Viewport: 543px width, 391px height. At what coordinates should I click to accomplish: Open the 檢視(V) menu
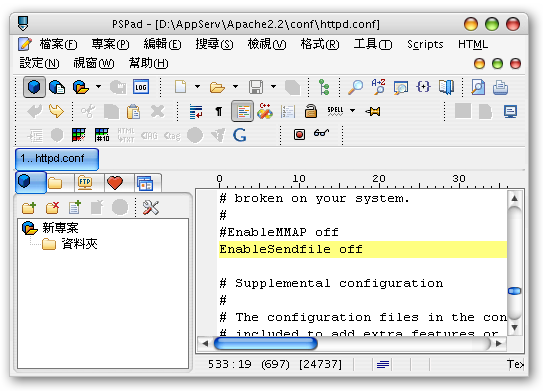(x=267, y=44)
